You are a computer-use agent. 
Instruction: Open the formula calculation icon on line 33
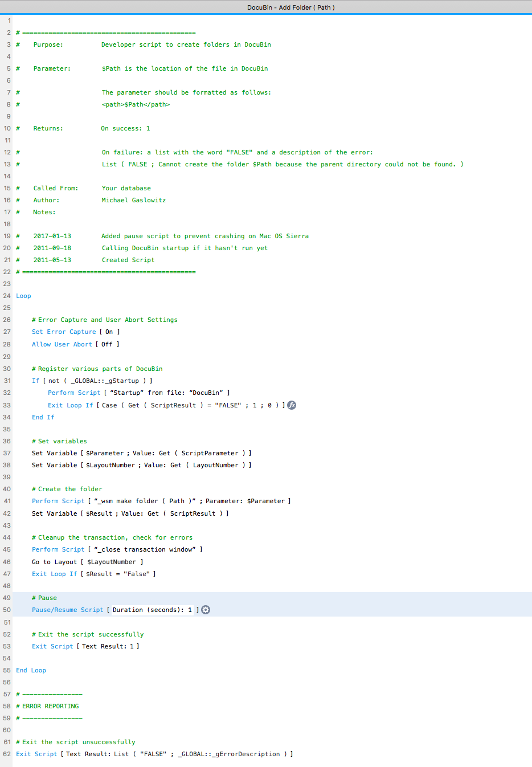(x=292, y=405)
